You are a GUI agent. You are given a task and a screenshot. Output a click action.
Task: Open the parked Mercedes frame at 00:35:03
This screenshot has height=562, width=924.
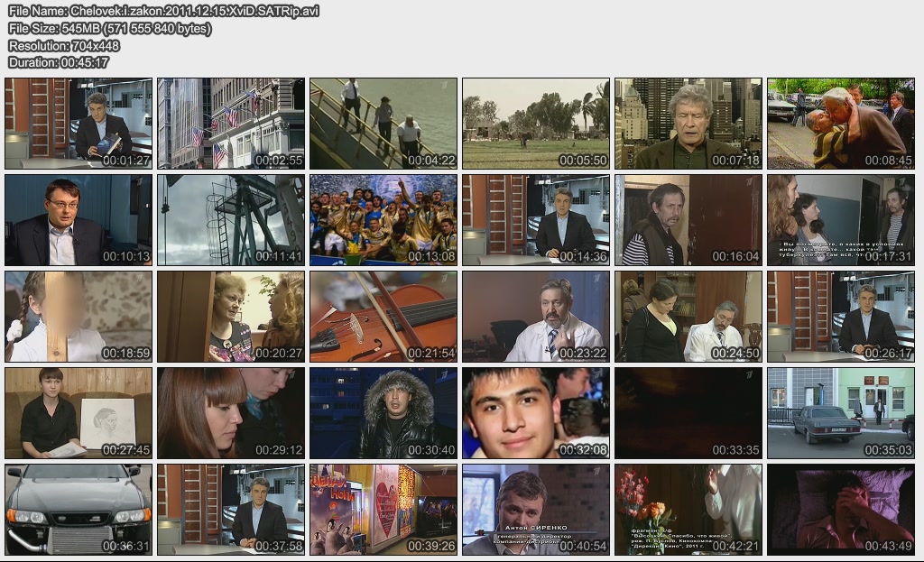[x=841, y=413]
